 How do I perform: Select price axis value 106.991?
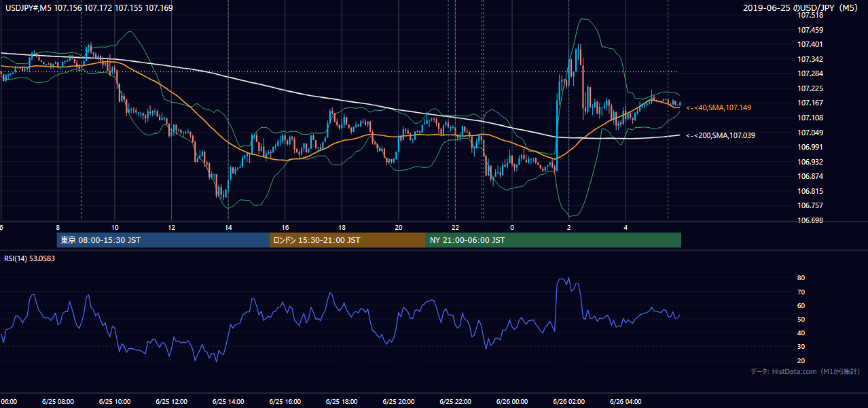coord(810,147)
